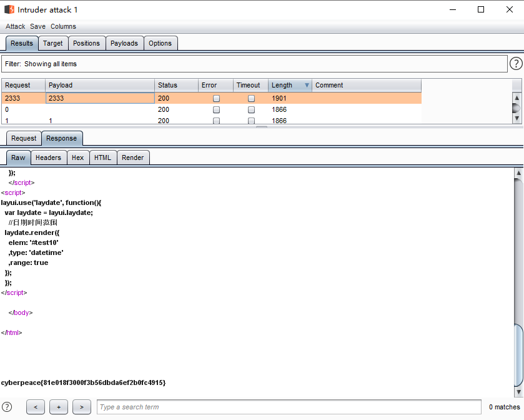This screenshot has width=524, height=420.
Task: Toggle Timeout checkbox for request 2333
Action: coord(251,98)
